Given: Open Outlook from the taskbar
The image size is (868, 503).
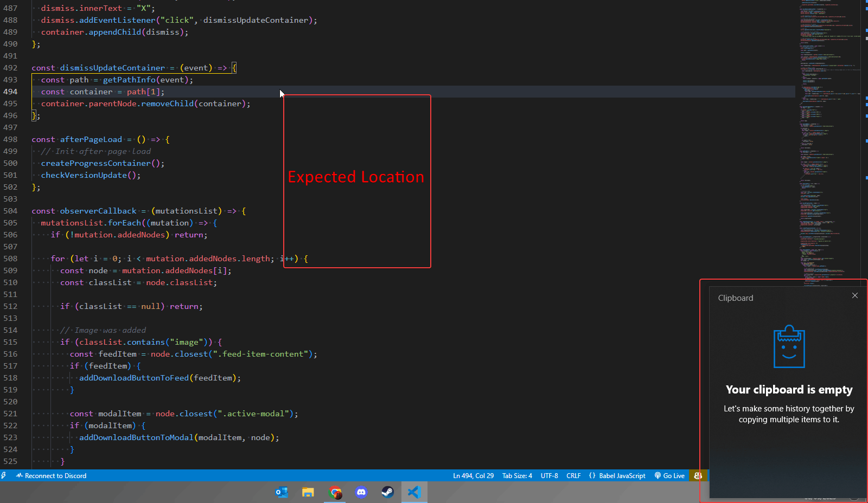Looking at the screenshot, I should coord(282,492).
